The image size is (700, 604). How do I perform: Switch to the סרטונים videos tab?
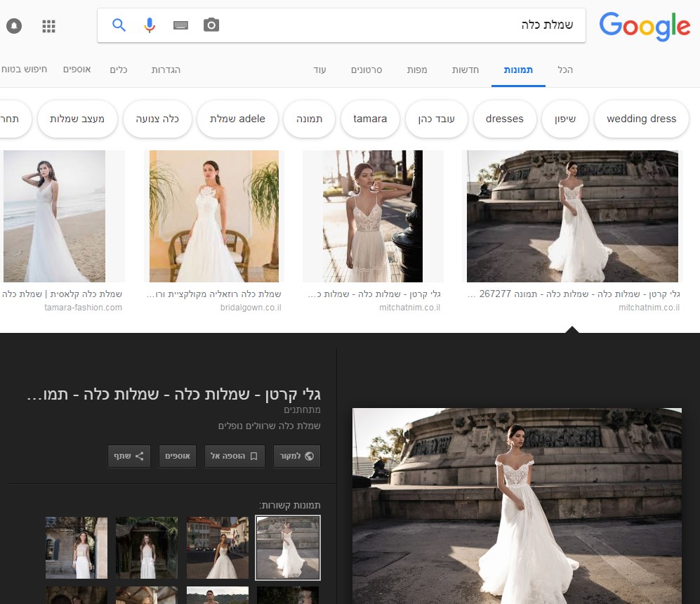[366, 70]
